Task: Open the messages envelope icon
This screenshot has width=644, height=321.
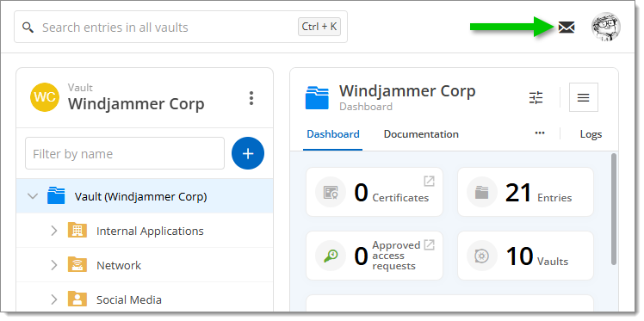Action: click(x=567, y=28)
